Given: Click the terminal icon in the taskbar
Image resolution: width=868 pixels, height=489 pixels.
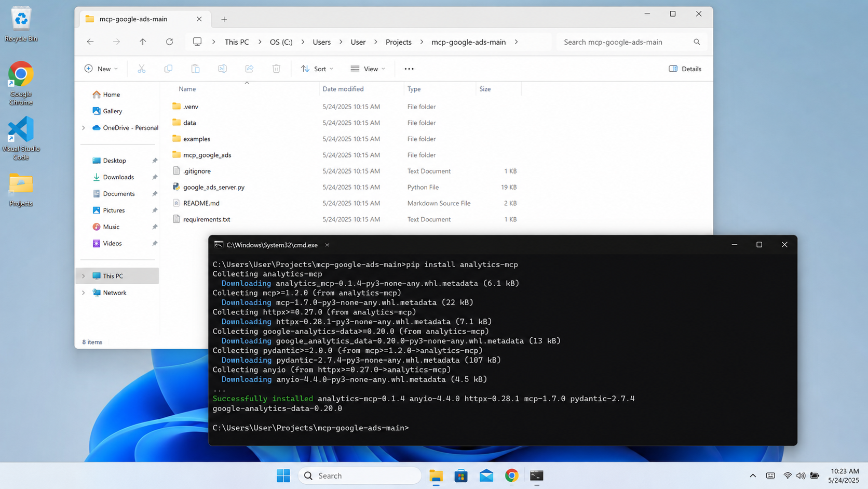Looking at the screenshot, I should (537, 475).
